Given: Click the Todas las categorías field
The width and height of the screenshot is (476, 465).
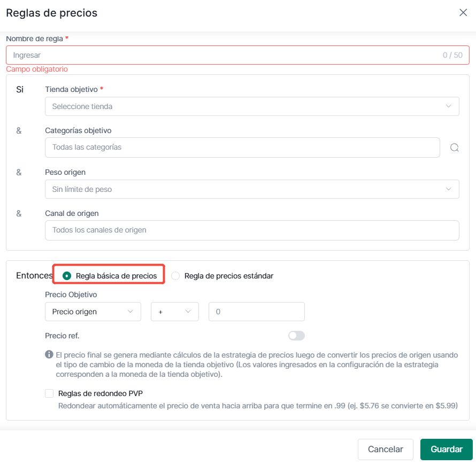Looking at the screenshot, I should coord(242,148).
